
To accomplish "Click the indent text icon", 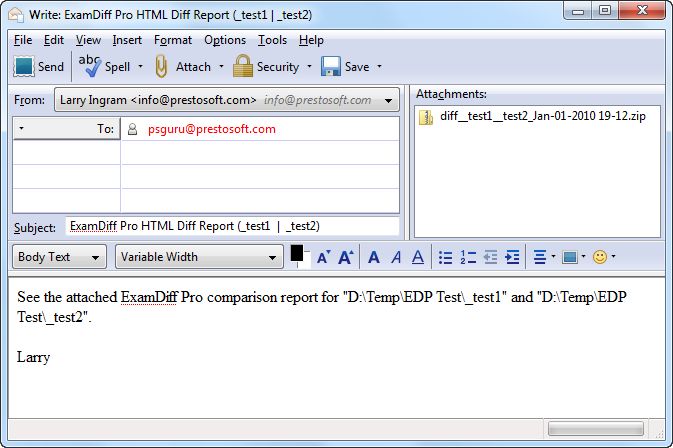I will (512, 257).
